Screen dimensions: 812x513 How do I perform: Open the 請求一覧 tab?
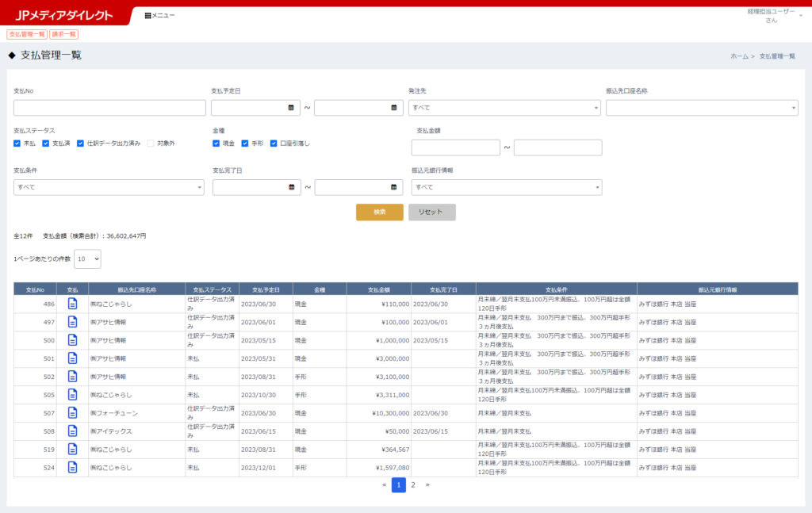63,34
